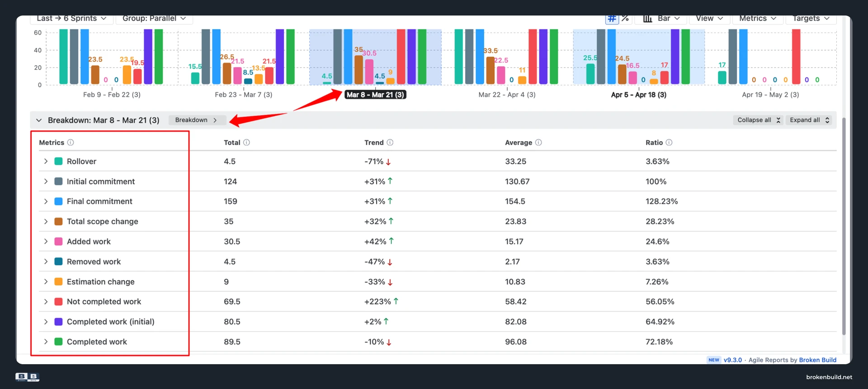Image resolution: width=868 pixels, height=389 pixels.
Task: Select the Mar 8 - Mar 21 (3) sprint label
Action: 375,95
